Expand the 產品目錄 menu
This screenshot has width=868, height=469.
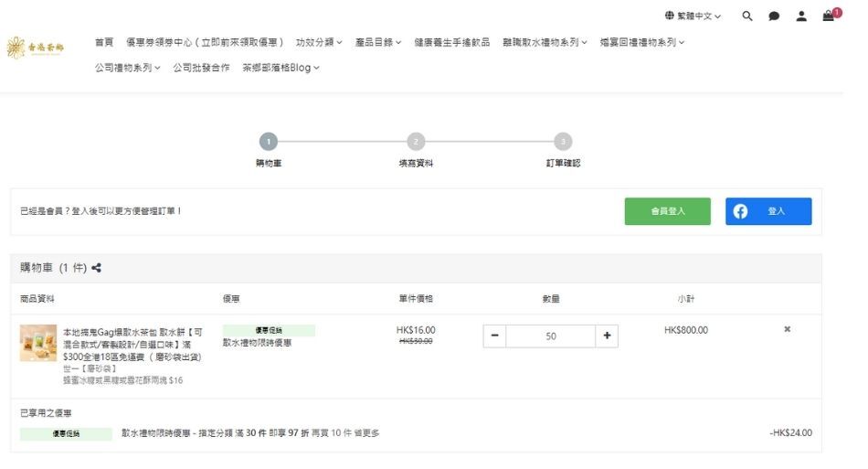(x=378, y=42)
